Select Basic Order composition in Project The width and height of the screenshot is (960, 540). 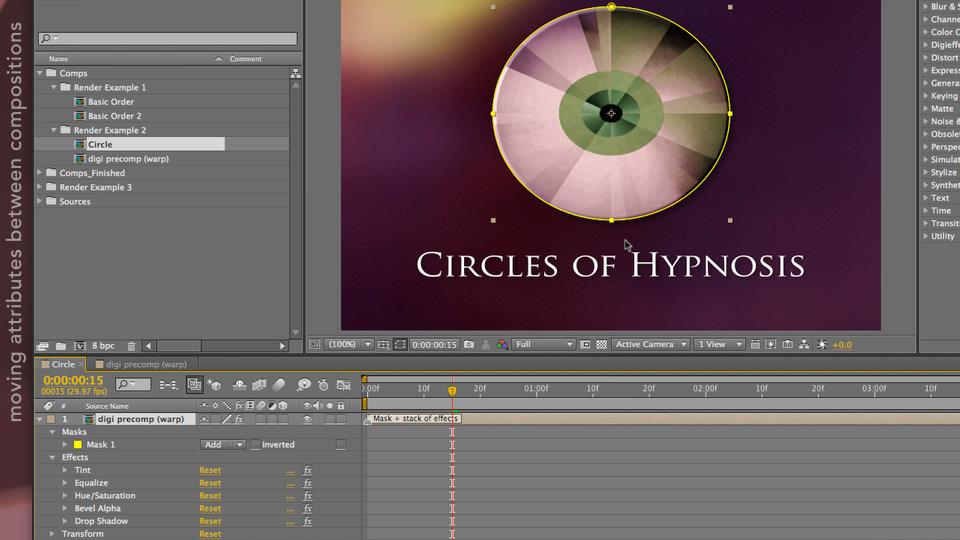click(111, 102)
